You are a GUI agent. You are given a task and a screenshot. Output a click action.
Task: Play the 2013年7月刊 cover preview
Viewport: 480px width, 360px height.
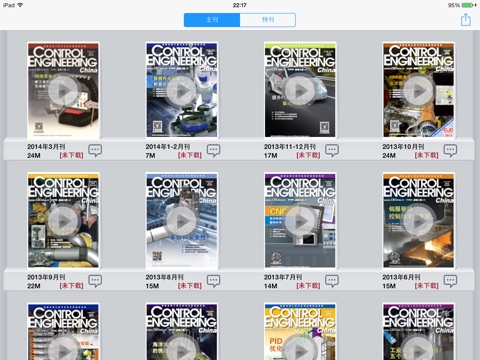coord(300,221)
